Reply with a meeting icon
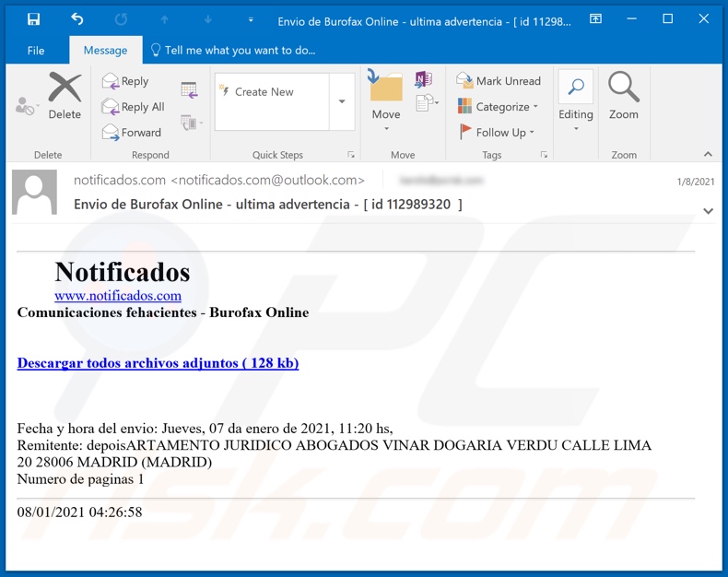 [190, 89]
